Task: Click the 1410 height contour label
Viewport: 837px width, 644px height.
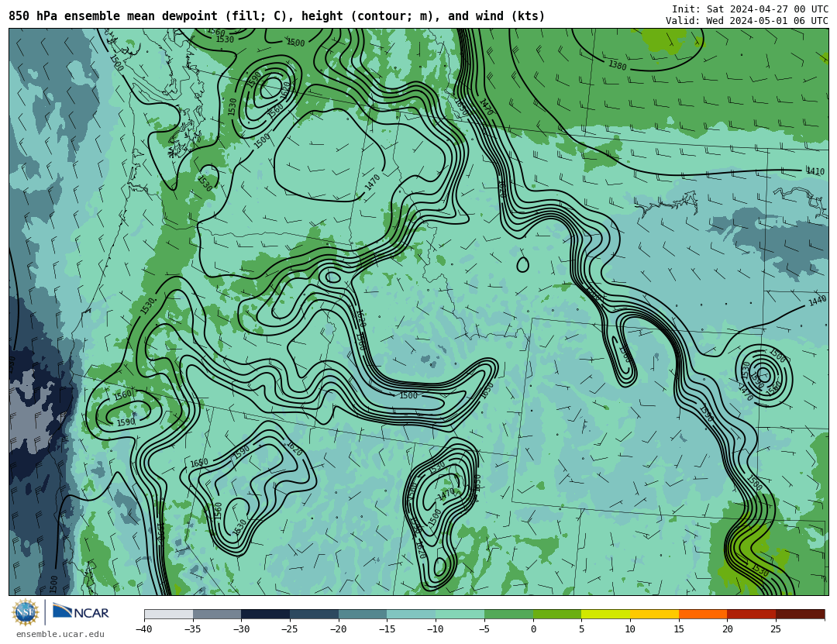Action: (815, 171)
